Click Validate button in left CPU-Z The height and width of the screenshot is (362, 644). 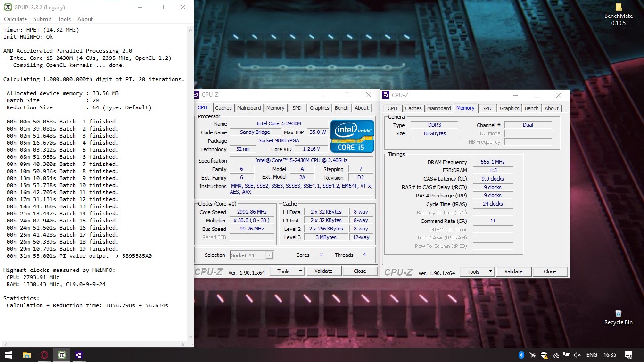pyautogui.click(x=323, y=271)
